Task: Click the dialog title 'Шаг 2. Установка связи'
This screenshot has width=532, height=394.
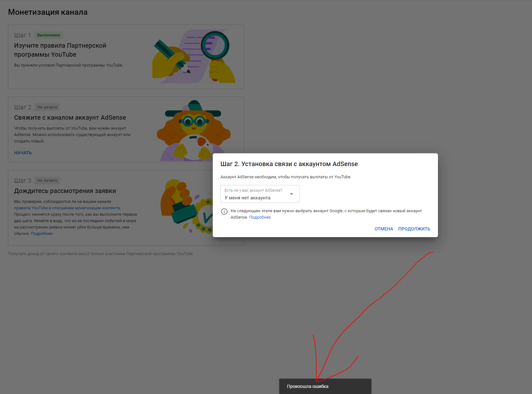Action: tap(289, 164)
